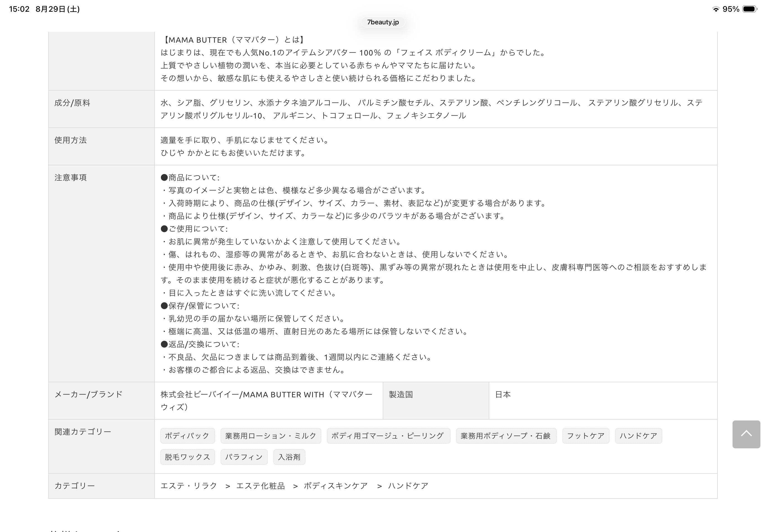
Task: Tap the 8月29日(土) date in status bar
Action: tap(57, 9)
